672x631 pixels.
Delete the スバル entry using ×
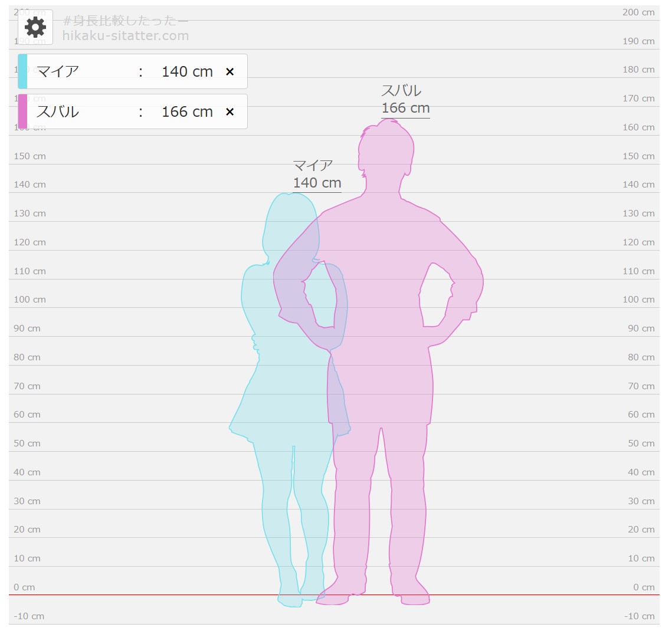point(230,111)
